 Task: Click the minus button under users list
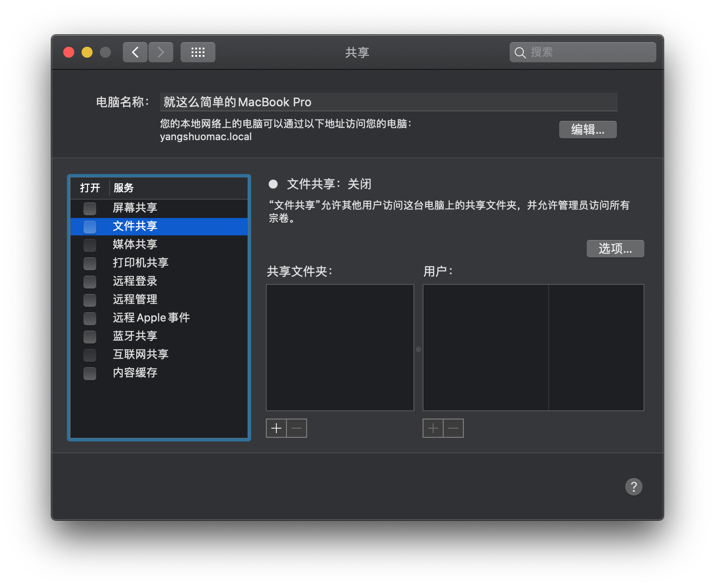tap(453, 428)
